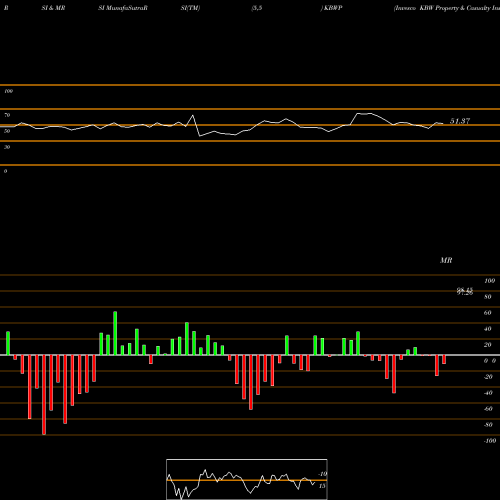The height and width of the screenshot is (500, 500).
Task: Click the current RSI value 51.37
Action: pyautogui.click(x=460, y=121)
